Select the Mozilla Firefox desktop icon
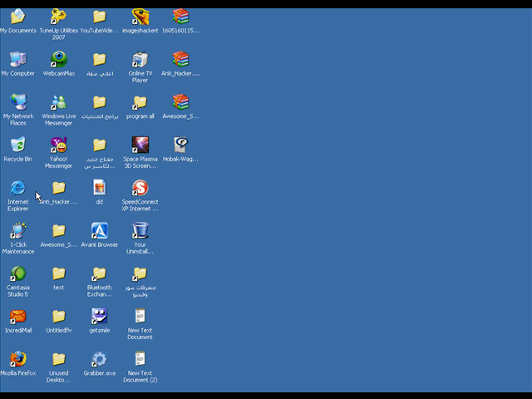This screenshot has width=532, height=399. coord(18,359)
